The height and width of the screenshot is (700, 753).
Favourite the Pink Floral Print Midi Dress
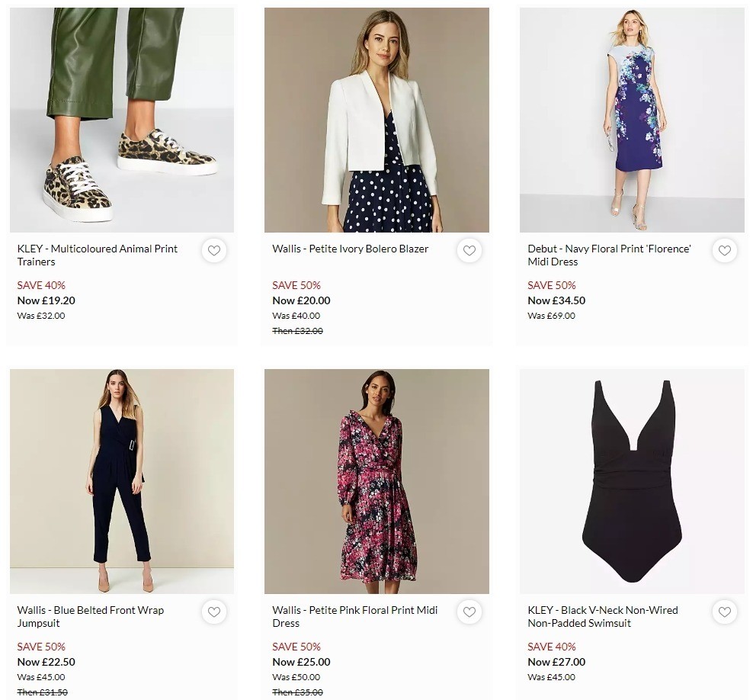tap(469, 612)
